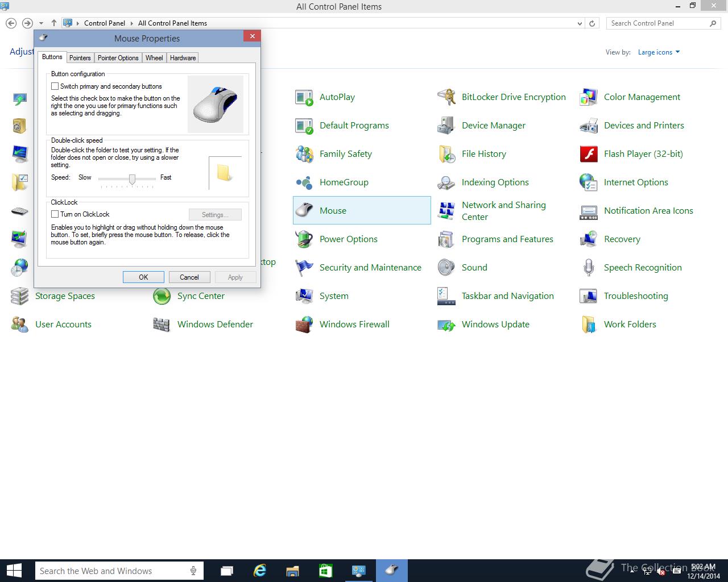The width and height of the screenshot is (728, 582).
Task: Click the test folder in Double-click speed
Action: [x=225, y=173]
